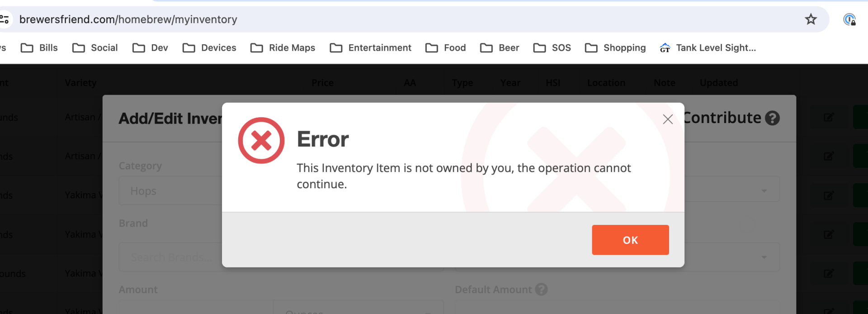Viewport: 868px width, 314px height.
Task: View site information icon in address bar
Action: [5, 19]
